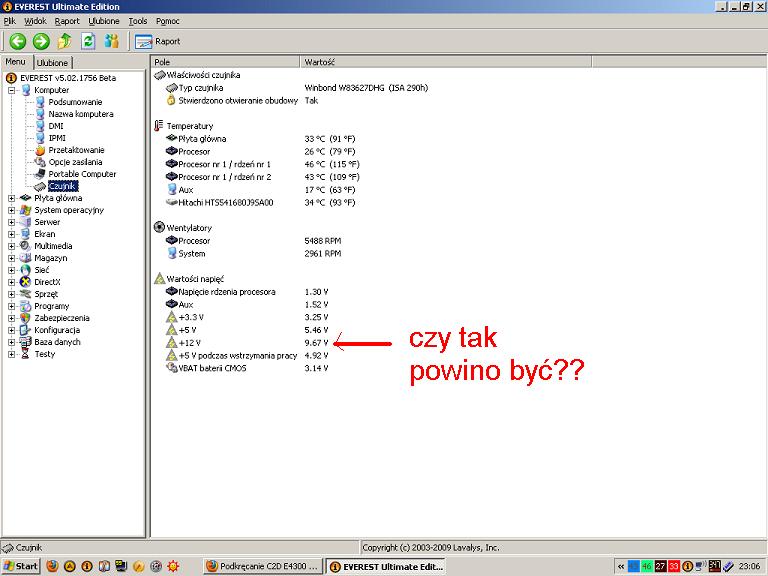Screen dimensions: 768x576
Task: Open the Raport toolbar button
Action: point(158,42)
